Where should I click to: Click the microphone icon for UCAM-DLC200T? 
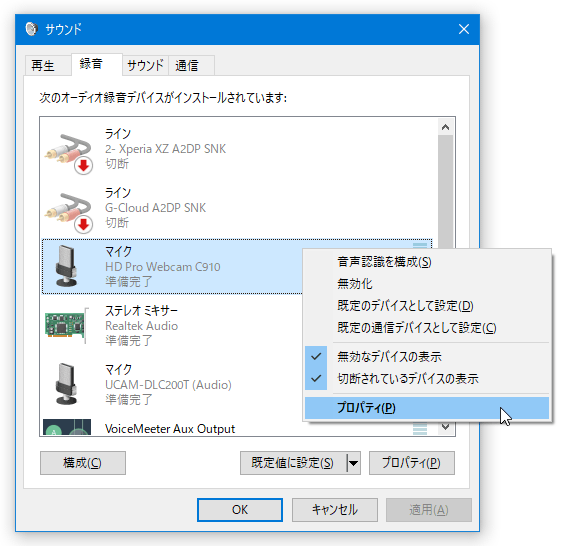[x=66, y=384]
